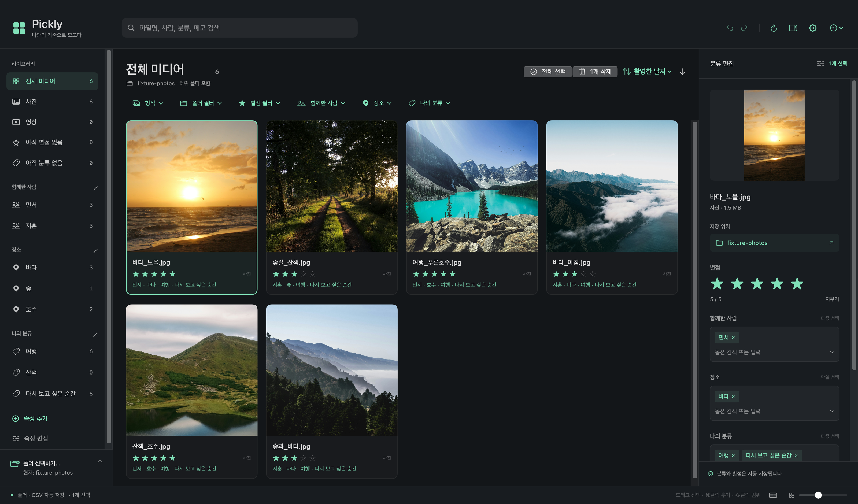The image size is (858, 504).
Task: Open the 폴더 필터 dropdown
Action: click(x=201, y=103)
